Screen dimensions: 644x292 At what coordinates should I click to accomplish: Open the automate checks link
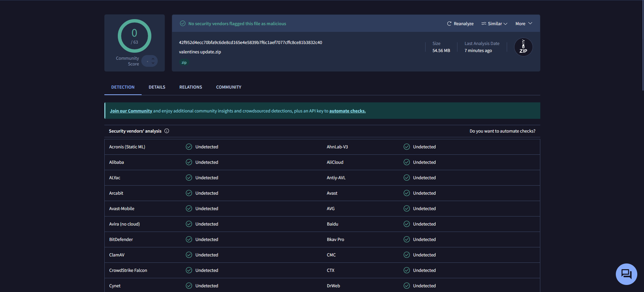click(347, 111)
